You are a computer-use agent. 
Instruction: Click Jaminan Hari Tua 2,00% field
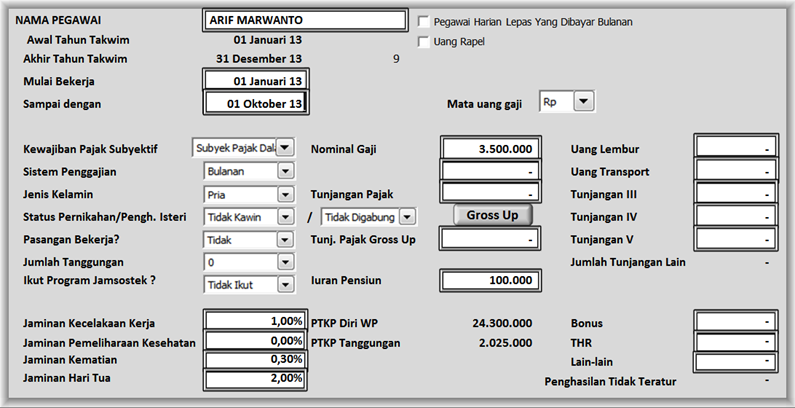click(x=255, y=379)
